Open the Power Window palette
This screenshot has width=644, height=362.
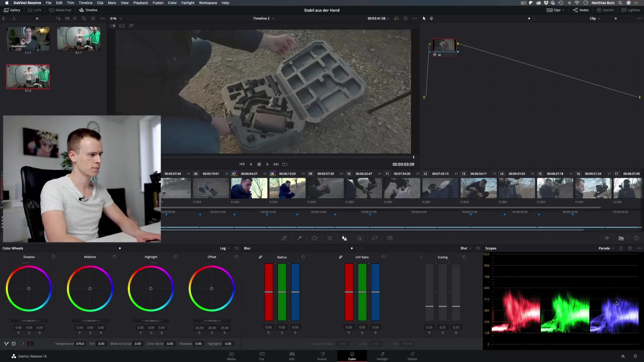(x=314, y=238)
